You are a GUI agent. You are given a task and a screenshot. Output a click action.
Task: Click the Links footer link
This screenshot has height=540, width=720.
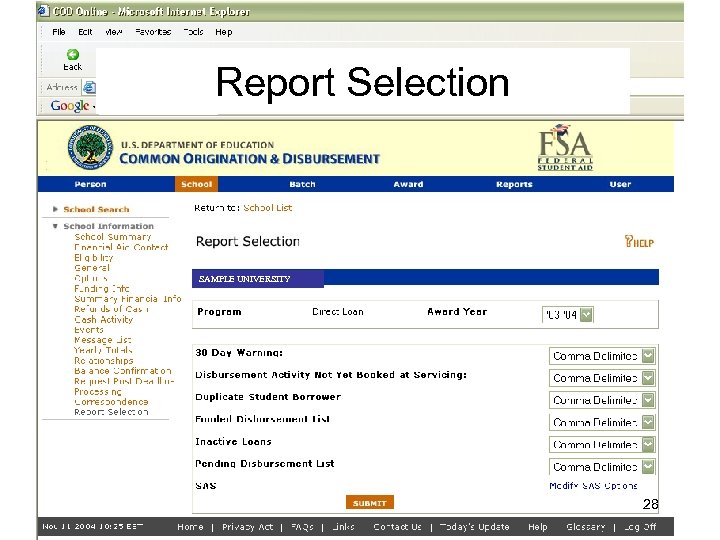click(343, 527)
